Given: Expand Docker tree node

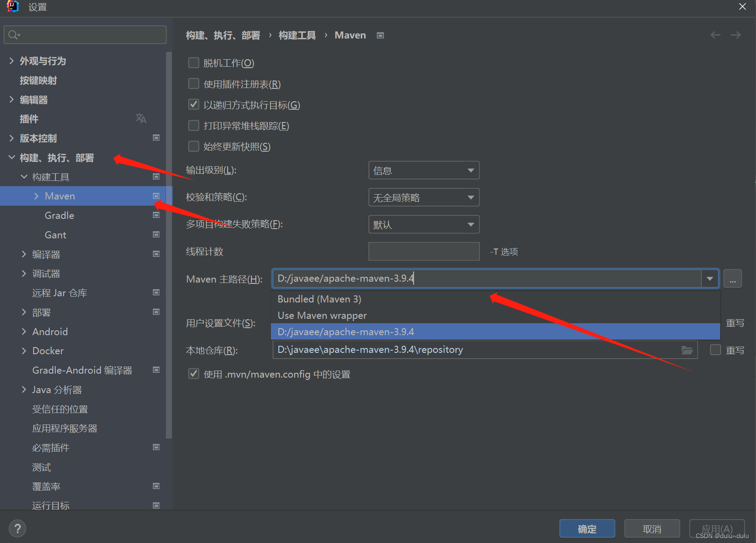Looking at the screenshot, I should (24, 351).
